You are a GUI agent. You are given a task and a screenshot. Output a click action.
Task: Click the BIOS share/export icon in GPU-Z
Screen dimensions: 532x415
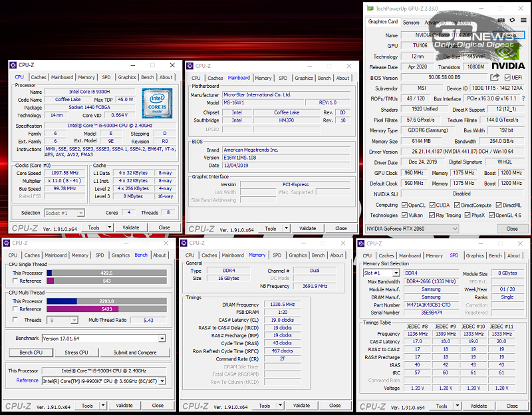coord(495,77)
